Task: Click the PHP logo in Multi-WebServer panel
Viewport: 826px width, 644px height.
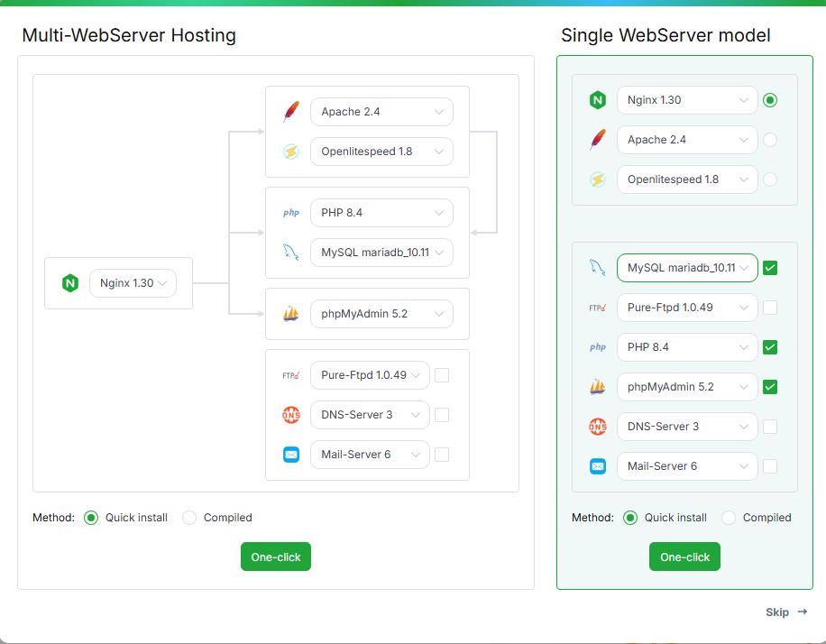Action: point(291,213)
